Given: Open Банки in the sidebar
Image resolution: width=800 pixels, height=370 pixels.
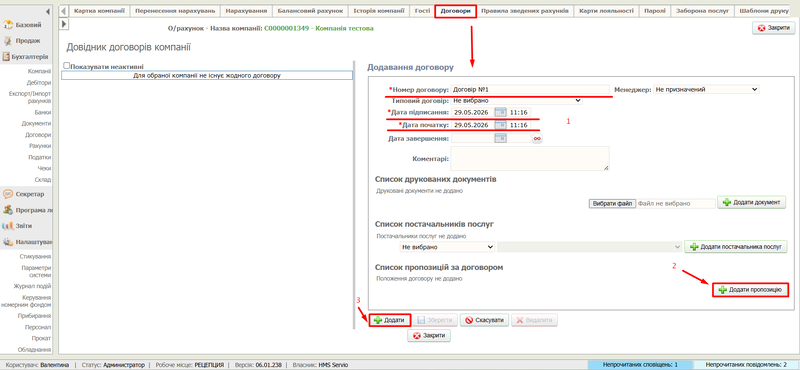Looking at the screenshot, I should pos(43,112).
